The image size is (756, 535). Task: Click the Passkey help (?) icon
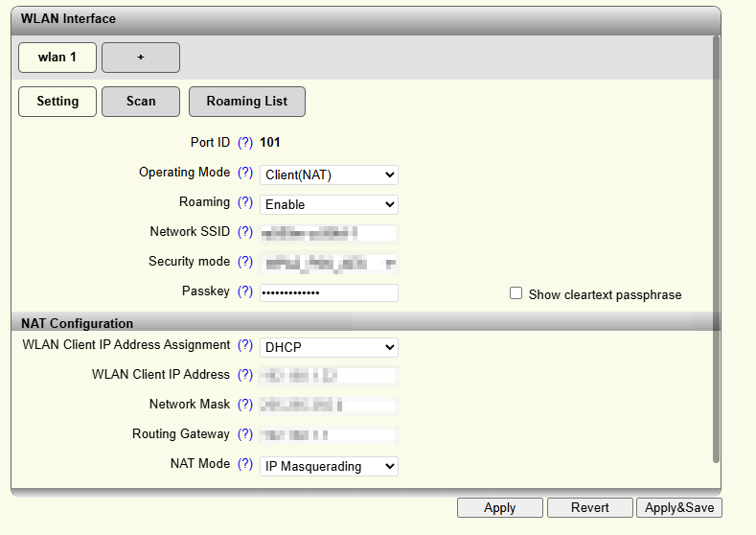click(245, 291)
